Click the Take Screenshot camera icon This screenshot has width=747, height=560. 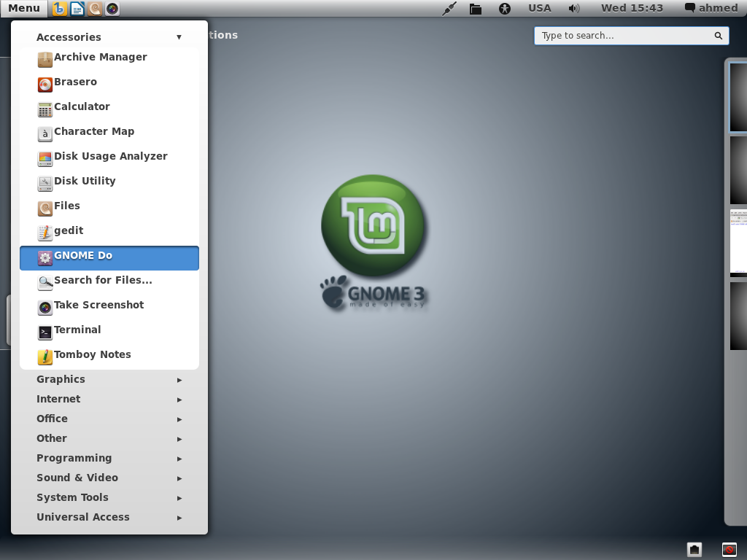coord(44,307)
